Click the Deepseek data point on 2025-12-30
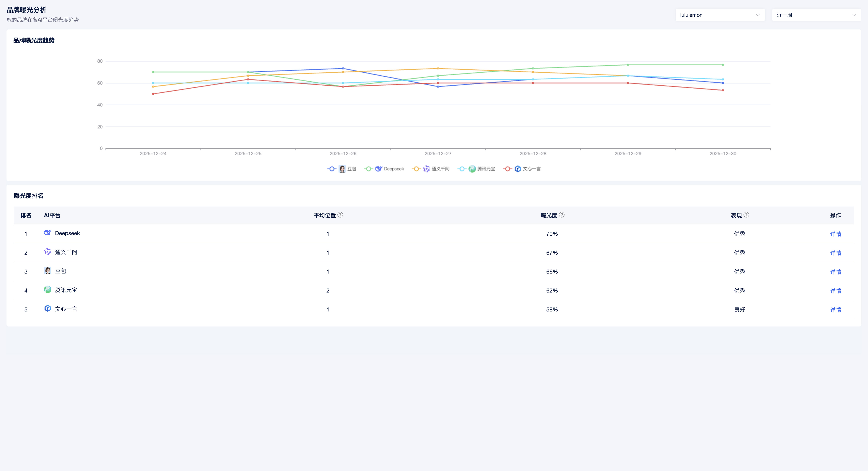Screen dimensions: 868x471 click(x=723, y=65)
